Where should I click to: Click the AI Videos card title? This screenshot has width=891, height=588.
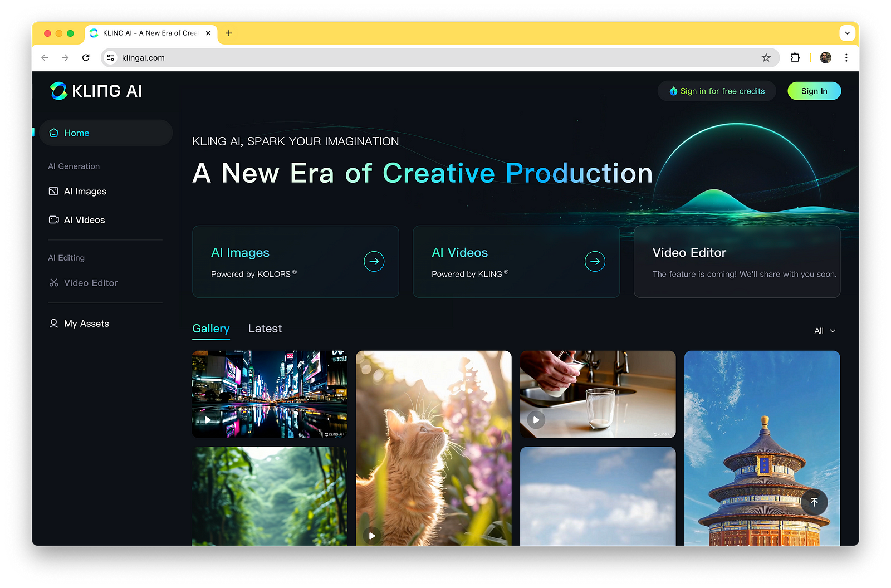(460, 253)
